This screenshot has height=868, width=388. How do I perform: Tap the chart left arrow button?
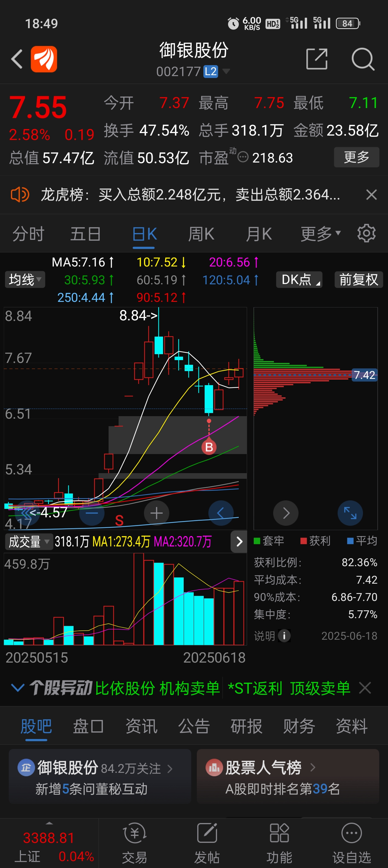click(x=221, y=513)
